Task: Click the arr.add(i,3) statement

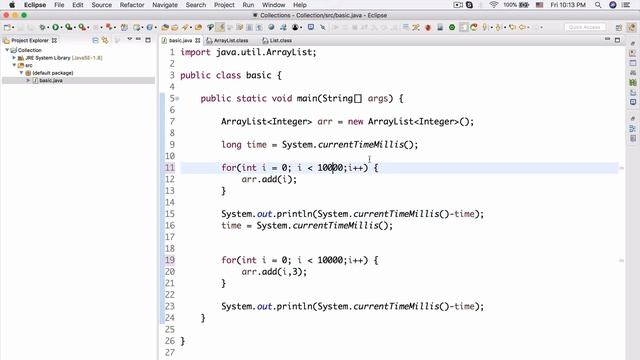Action: coord(274,272)
